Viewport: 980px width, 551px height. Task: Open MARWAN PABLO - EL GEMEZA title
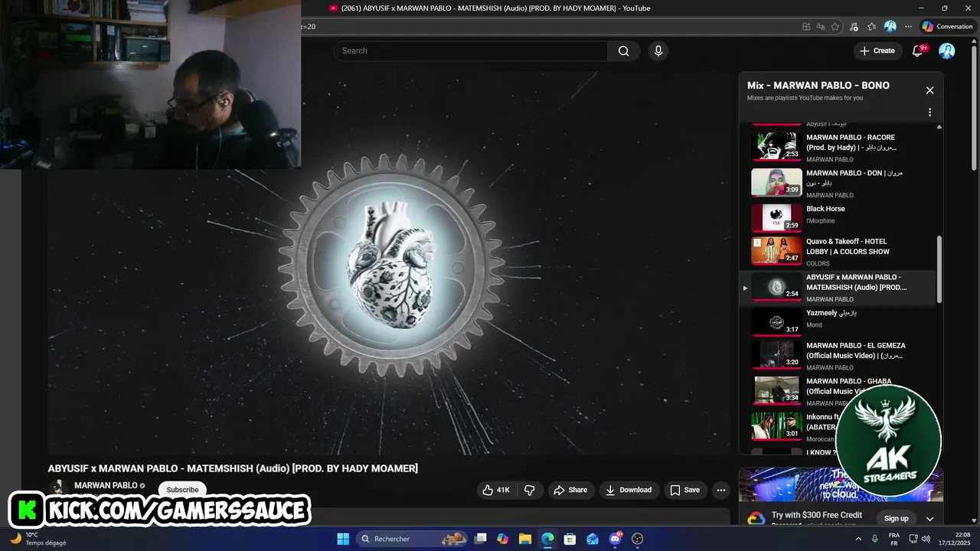click(x=856, y=350)
